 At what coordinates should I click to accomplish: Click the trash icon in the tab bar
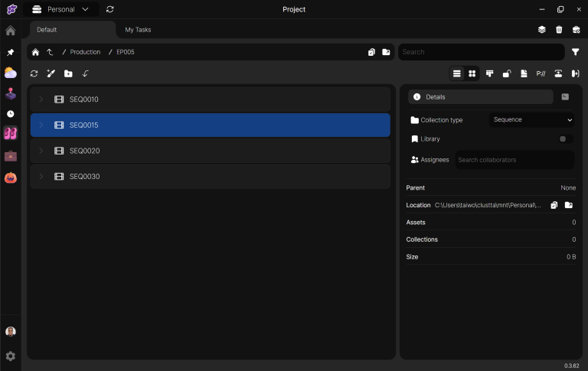(x=559, y=30)
